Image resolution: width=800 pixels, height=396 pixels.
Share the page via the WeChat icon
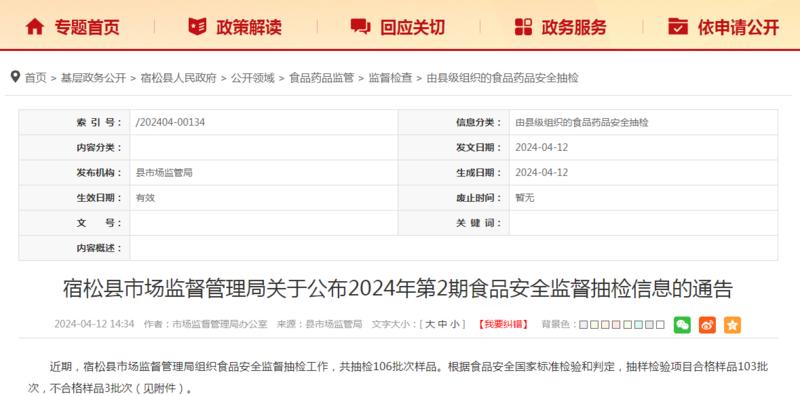[x=682, y=325]
